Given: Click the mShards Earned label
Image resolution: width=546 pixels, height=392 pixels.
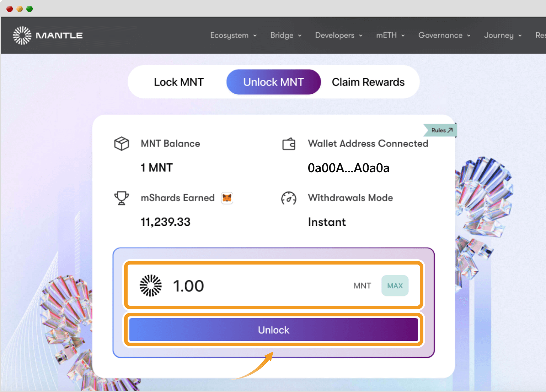Looking at the screenshot, I should pyautogui.click(x=178, y=198).
